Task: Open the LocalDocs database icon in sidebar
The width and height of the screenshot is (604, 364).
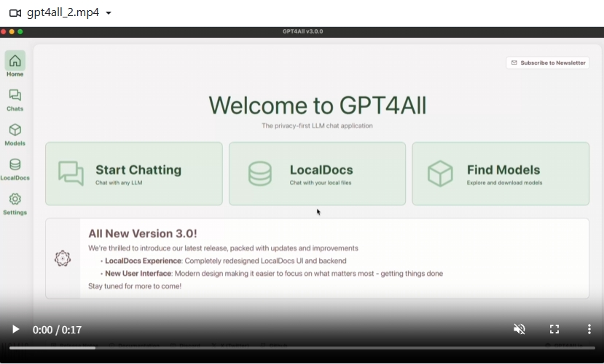Action: click(15, 165)
